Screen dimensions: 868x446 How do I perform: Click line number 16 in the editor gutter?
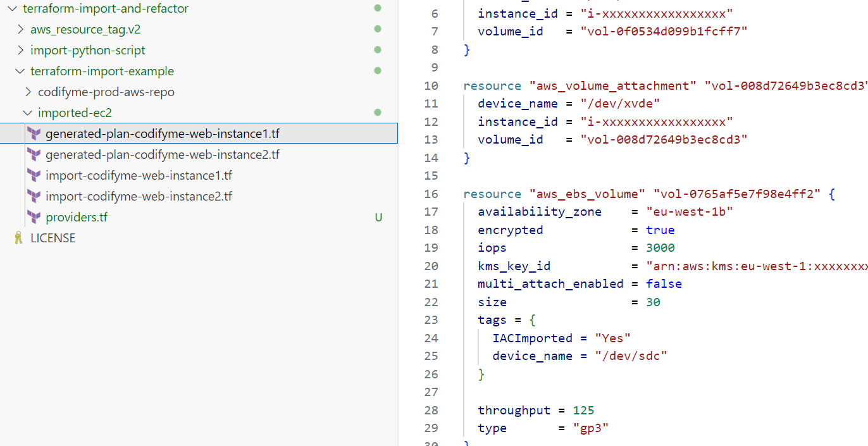pos(431,194)
